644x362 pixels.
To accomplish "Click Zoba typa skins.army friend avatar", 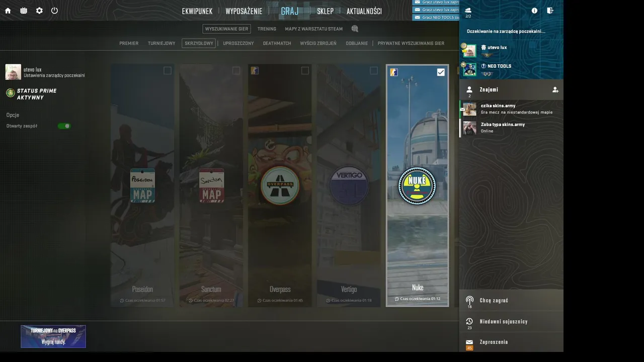I will [x=469, y=128].
